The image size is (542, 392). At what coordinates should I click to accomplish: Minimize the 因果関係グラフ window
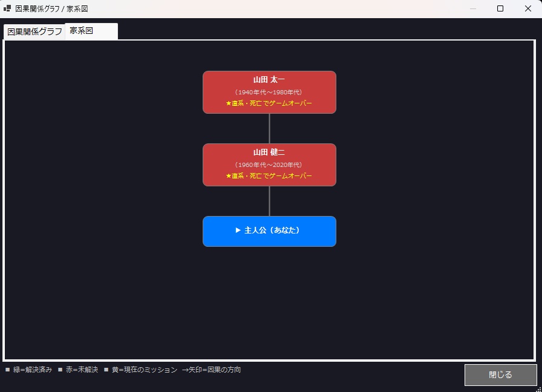[x=473, y=8]
